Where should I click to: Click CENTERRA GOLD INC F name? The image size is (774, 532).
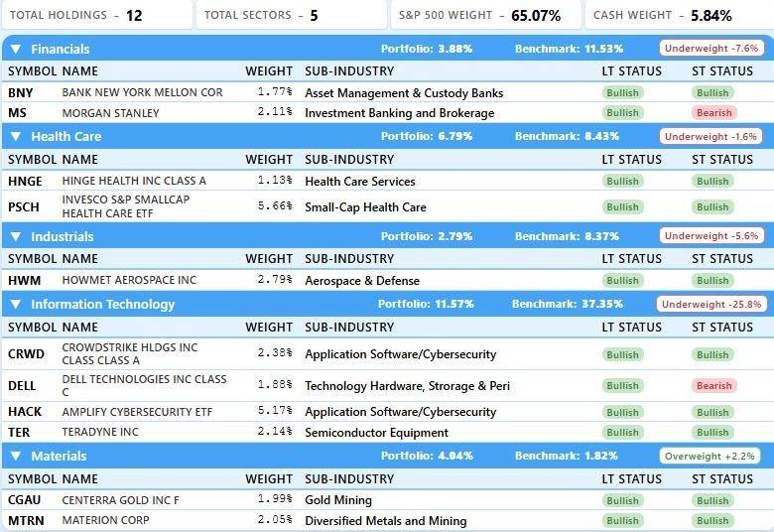120,500
